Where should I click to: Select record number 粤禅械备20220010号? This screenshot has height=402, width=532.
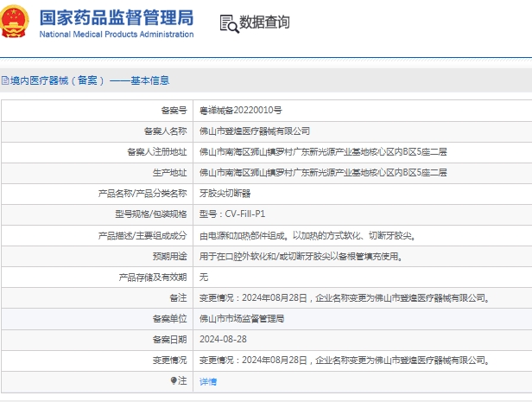click(x=241, y=111)
